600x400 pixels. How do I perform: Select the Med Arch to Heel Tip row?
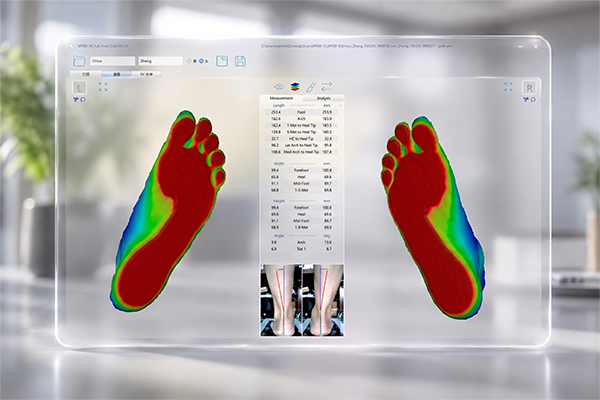tap(301, 152)
